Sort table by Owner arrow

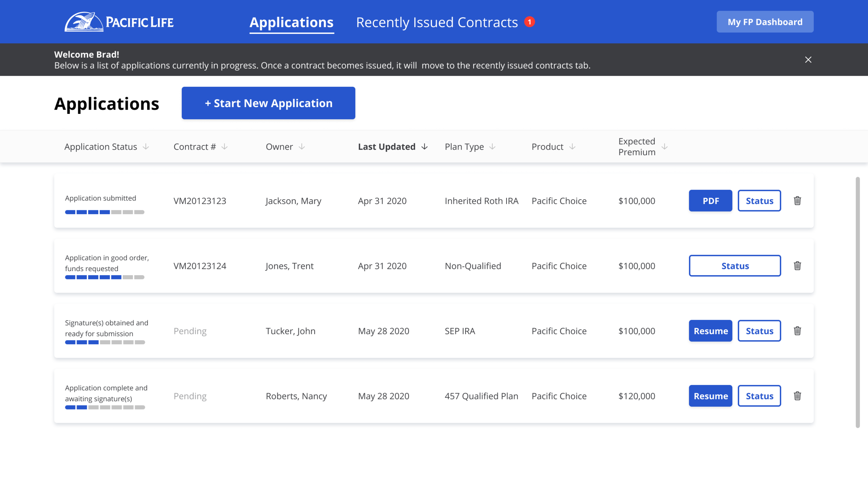[x=302, y=146]
